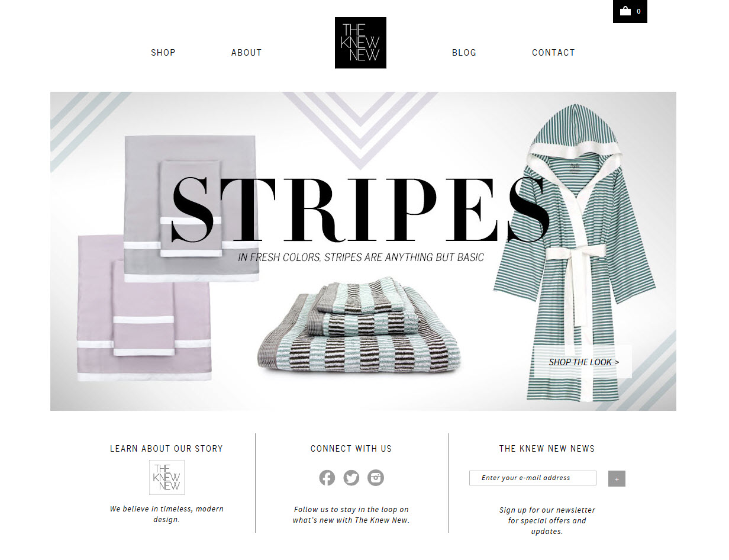Focus the e-mail address input field
Viewport: 729px width, 560px height.
point(533,478)
